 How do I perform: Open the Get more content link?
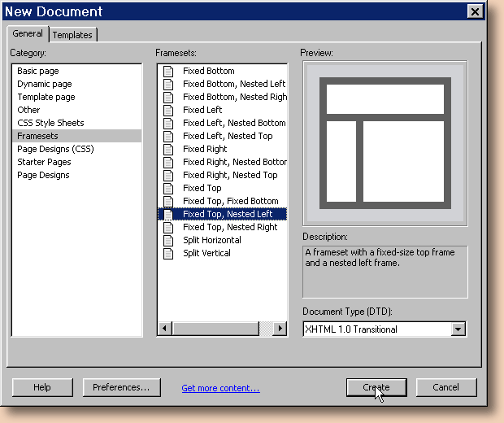pos(220,388)
